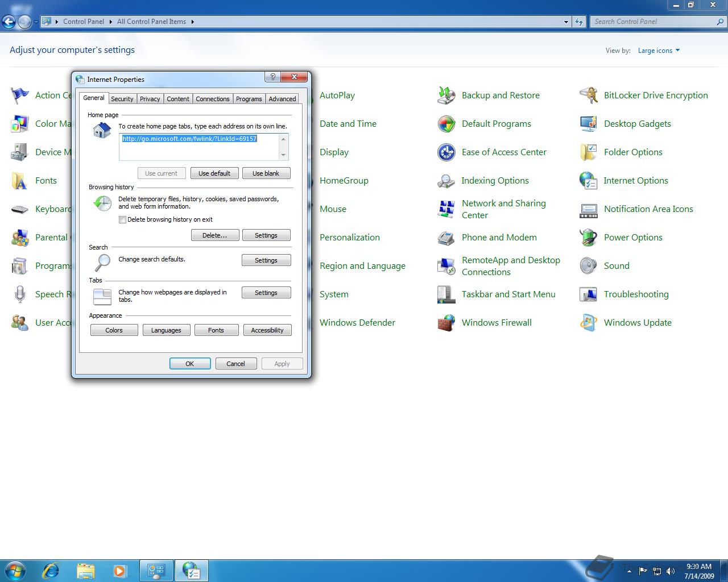The height and width of the screenshot is (582, 728).
Task: Click the Default Programs icon
Action: point(446,124)
